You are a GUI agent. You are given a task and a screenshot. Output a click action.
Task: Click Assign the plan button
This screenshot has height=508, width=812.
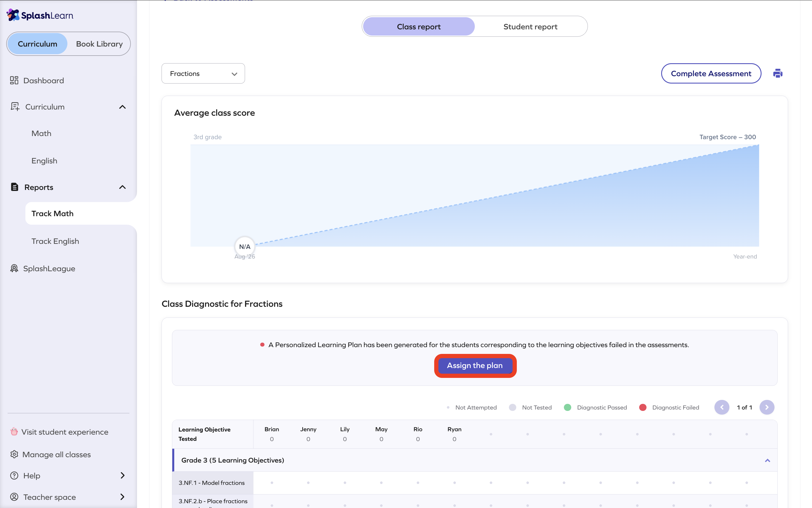pos(475,365)
